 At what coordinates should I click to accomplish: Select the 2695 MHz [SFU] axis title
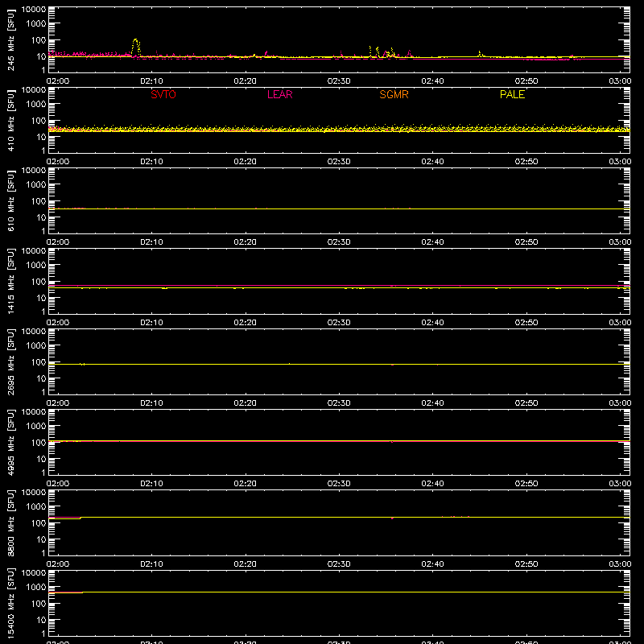[x=10, y=361]
